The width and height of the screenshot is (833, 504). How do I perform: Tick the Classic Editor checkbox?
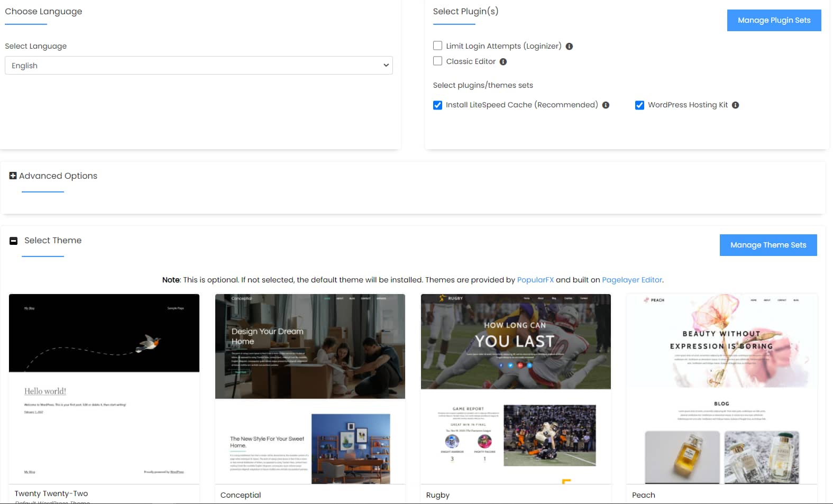437,61
